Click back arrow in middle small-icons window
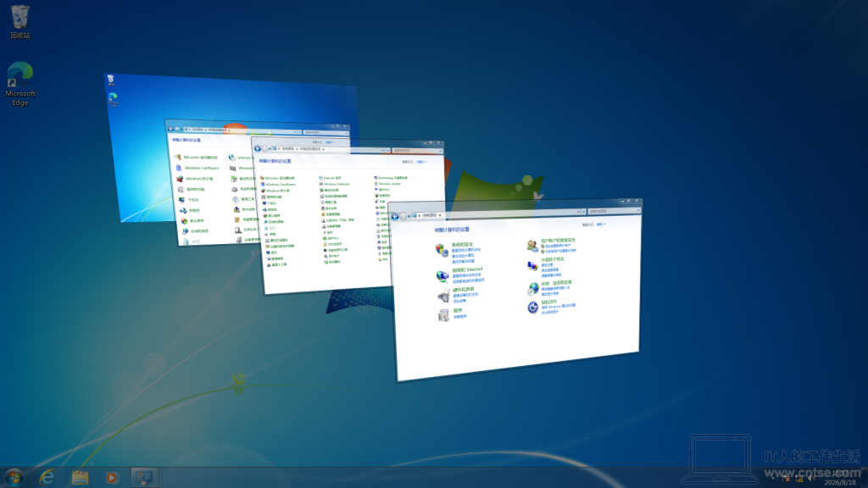Image resolution: width=868 pixels, height=488 pixels. click(258, 149)
